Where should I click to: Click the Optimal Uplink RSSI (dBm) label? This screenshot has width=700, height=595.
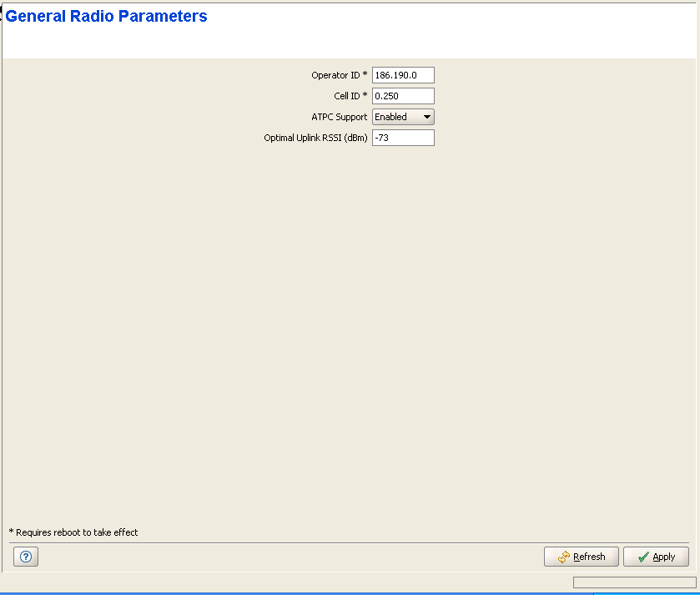(315, 138)
